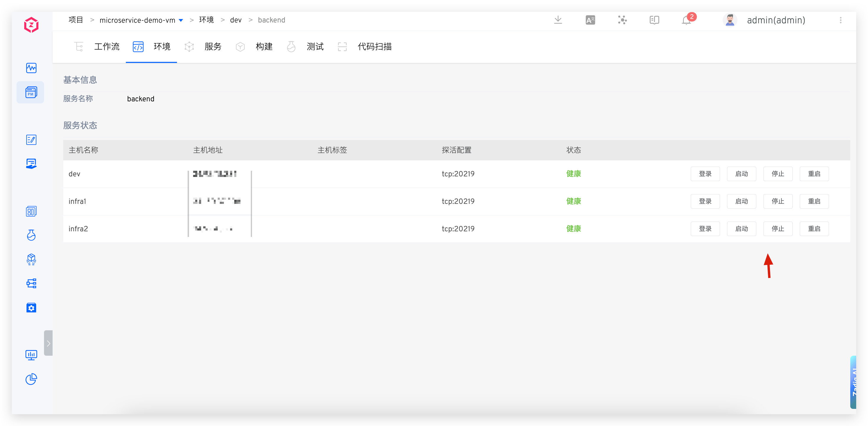This screenshot has width=868, height=426.
Task: Open the download icon in the header
Action: tap(558, 20)
